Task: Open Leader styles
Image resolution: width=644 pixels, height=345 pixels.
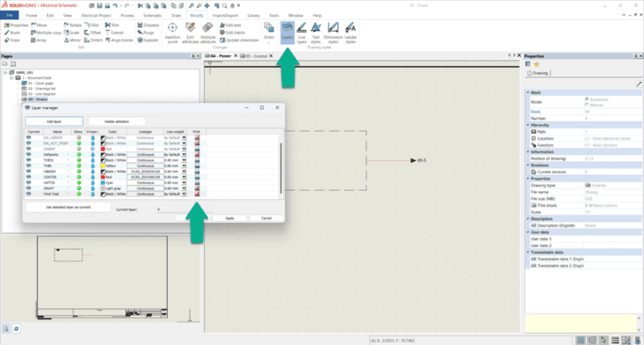Action: [351, 33]
